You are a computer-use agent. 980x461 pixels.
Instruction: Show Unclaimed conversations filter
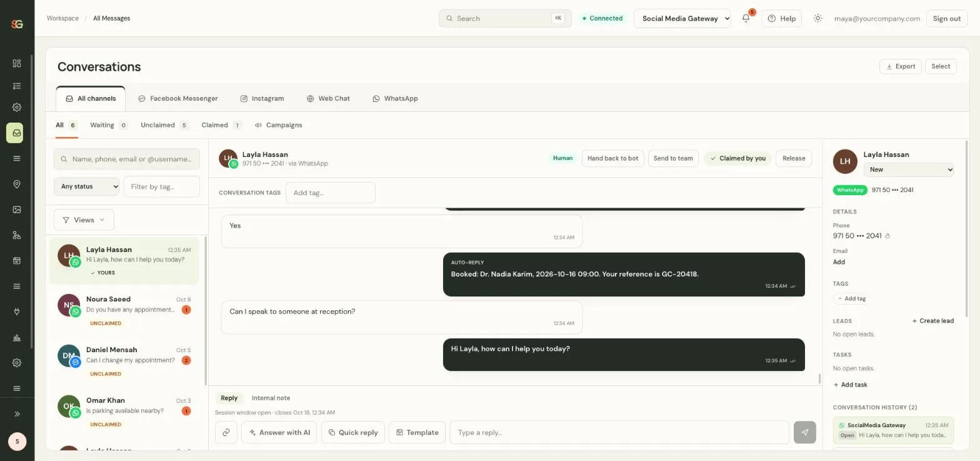tap(164, 125)
